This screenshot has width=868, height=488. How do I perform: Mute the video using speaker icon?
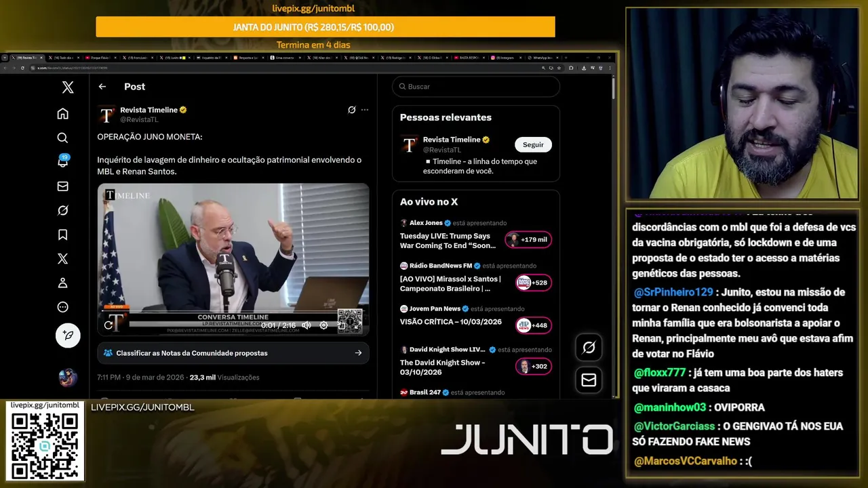click(x=307, y=325)
